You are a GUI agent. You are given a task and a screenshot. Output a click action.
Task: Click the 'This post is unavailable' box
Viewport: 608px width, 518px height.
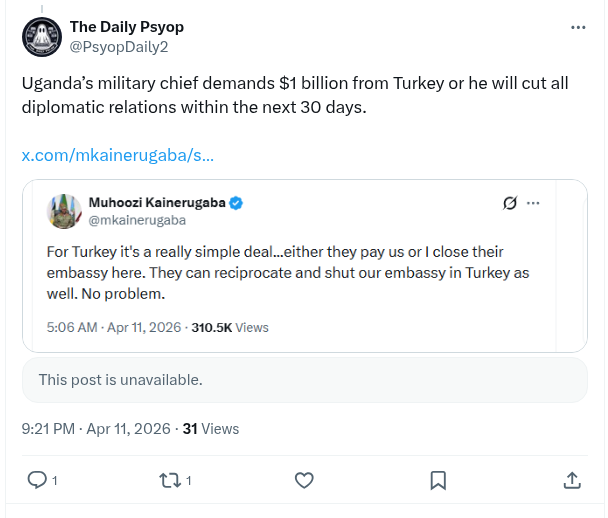(304, 380)
